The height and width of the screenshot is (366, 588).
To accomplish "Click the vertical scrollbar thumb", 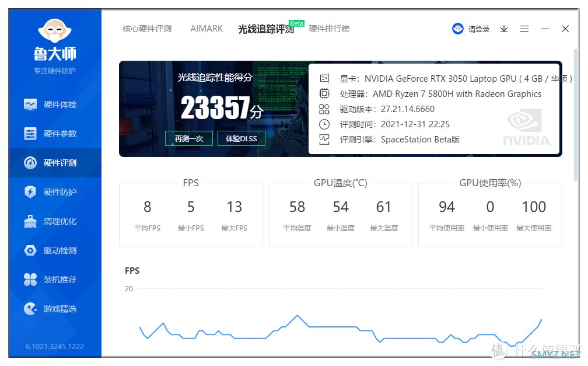I will click(x=576, y=114).
